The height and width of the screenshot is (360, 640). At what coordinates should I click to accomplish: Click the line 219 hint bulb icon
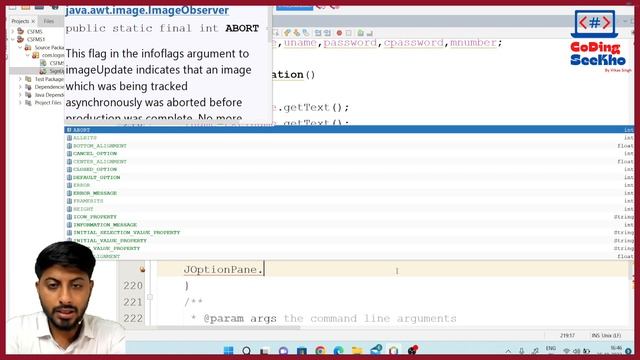142,269
